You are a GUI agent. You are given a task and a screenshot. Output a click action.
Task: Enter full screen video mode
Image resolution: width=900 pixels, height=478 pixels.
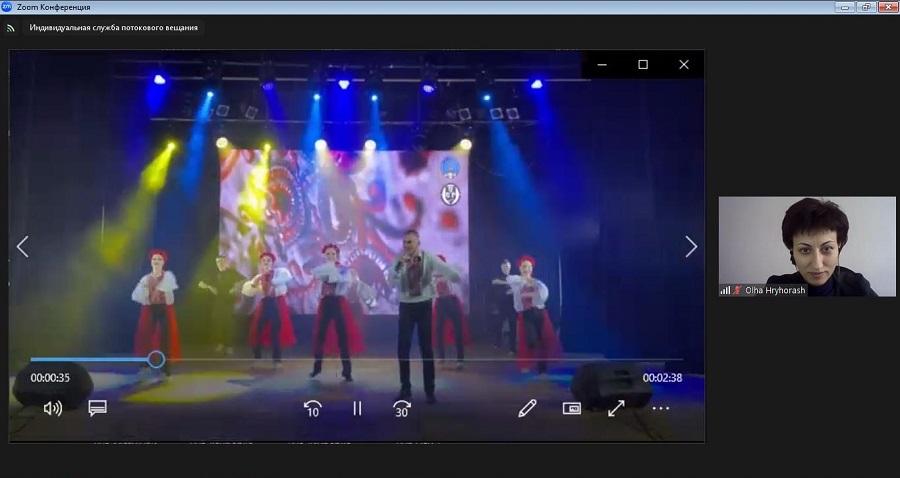pos(616,408)
